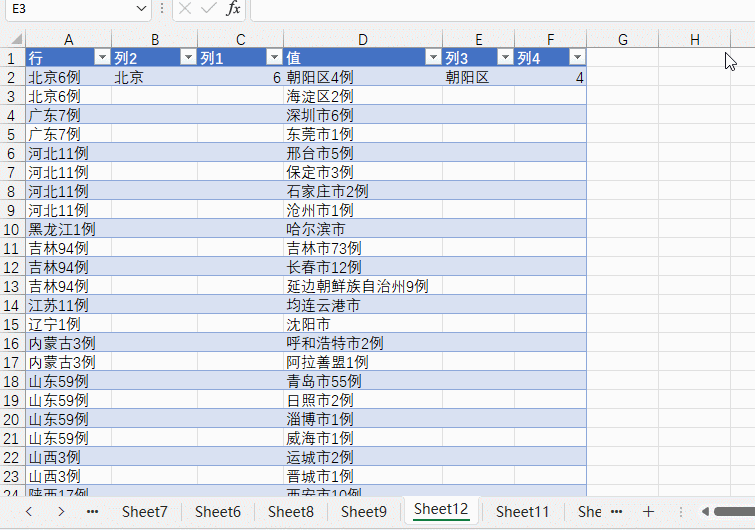The height and width of the screenshot is (530, 755).
Task: Select column D header
Action: point(363,39)
